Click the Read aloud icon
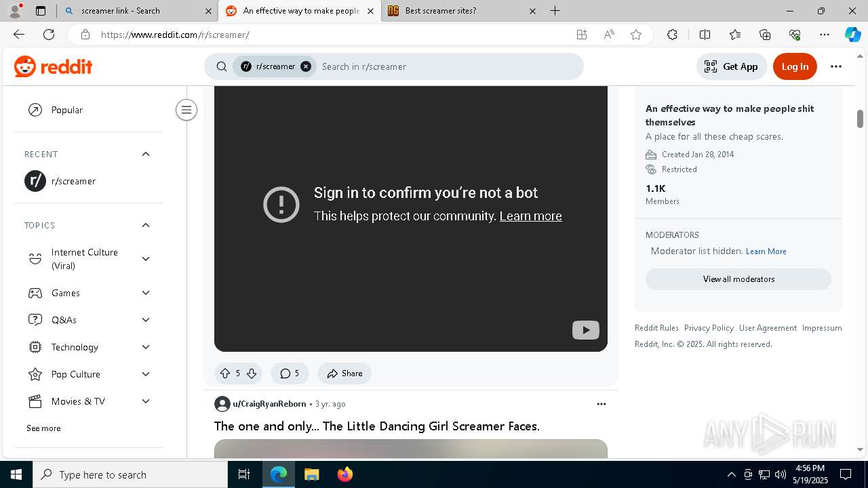The height and width of the screenshot is (488, 868). tap(608, 35)
